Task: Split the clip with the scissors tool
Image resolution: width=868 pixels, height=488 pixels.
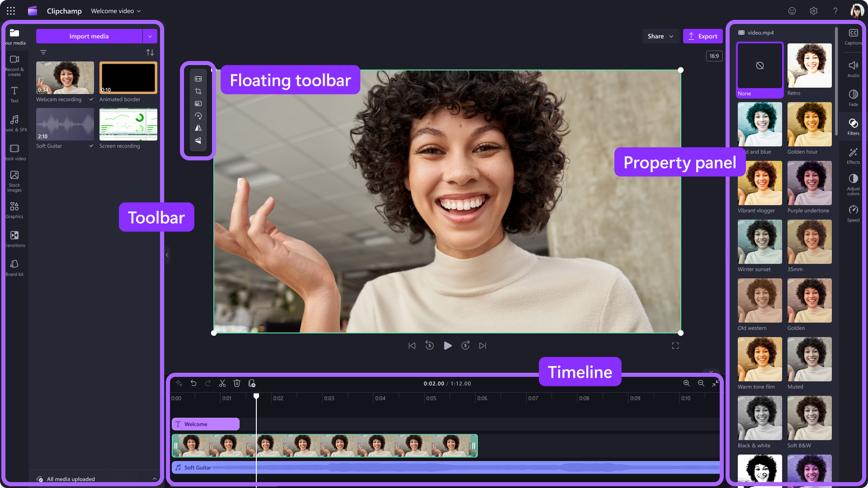Action: [222, 383]
